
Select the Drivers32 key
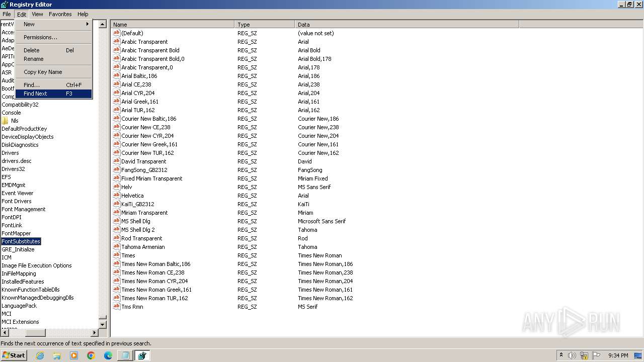[x=13, y=169]
